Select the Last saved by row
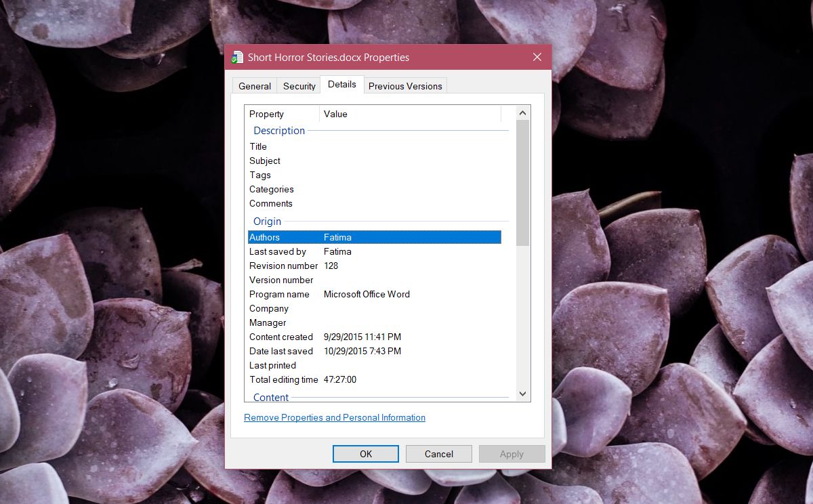This screenshot has height=504, width=813. (374, 251)
